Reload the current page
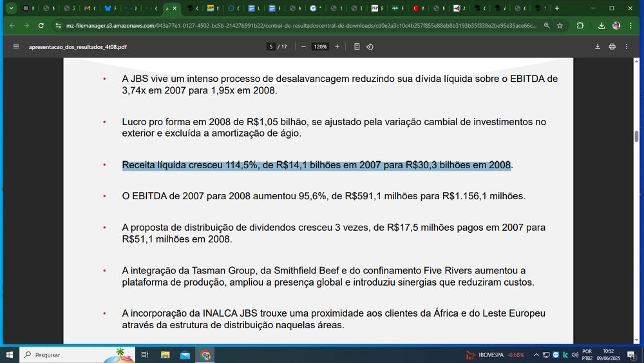The width and height of the screenshot is (644, 363). point(41,26)
